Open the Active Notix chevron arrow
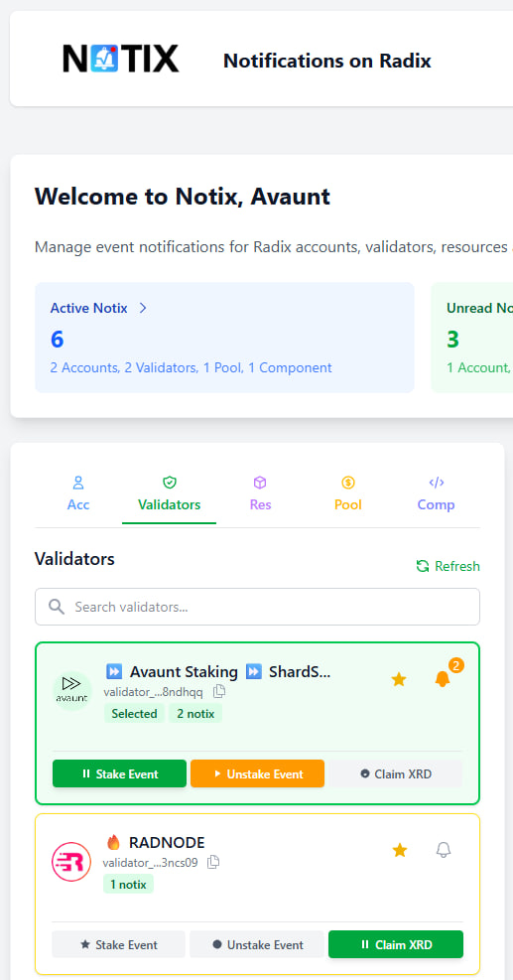Viewport: 513px width, 980px height. (143, 308)
